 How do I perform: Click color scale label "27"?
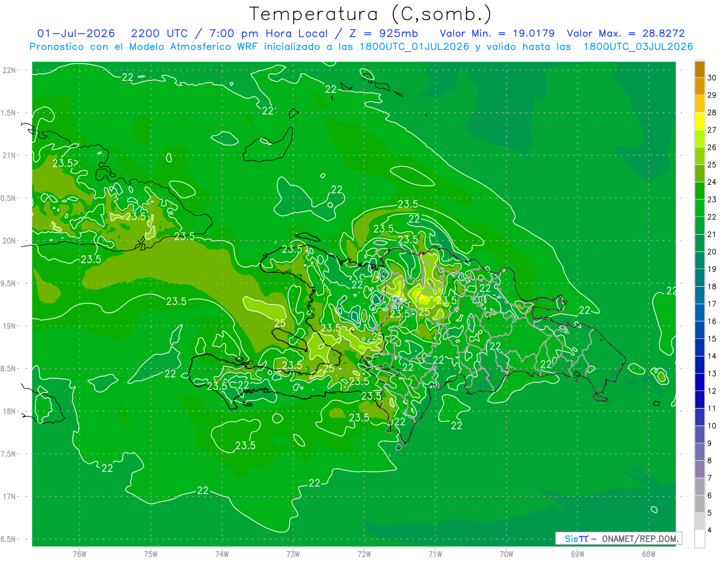click(712, 130)
